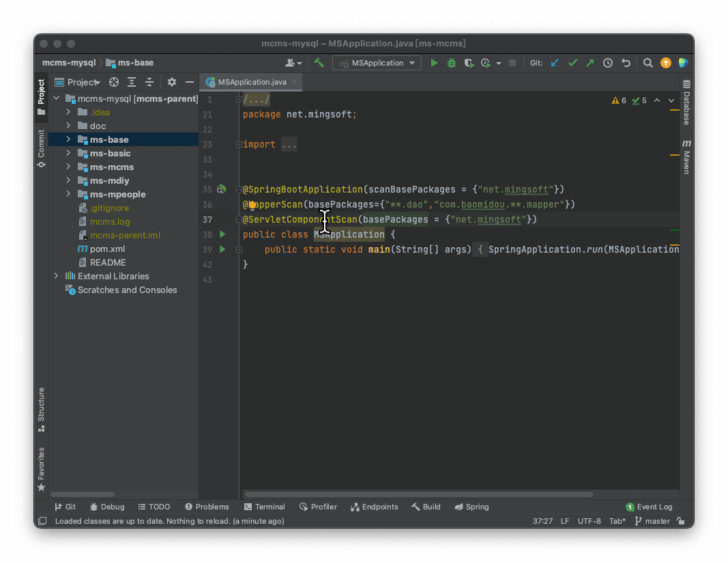Select pom.xml in the project tree
Screen dimensions: 728x562
point(107,249)
